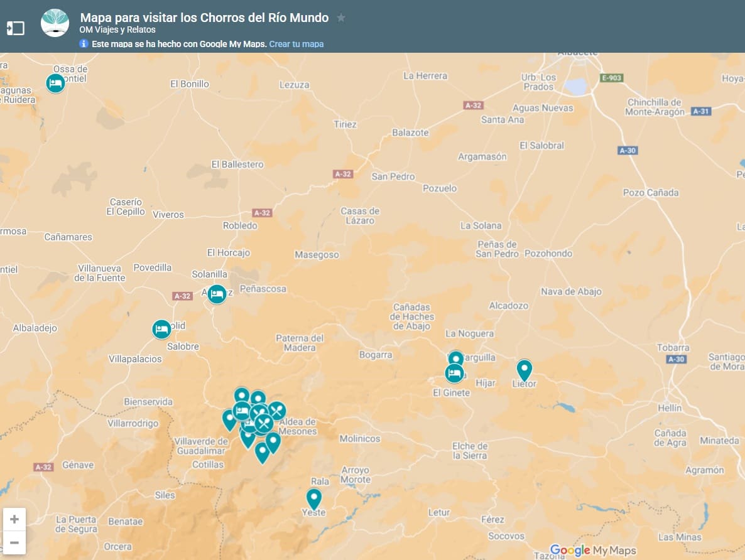Click the El Bonillo town label
This screenshot has width=745, height=560.
pos(190,84)
